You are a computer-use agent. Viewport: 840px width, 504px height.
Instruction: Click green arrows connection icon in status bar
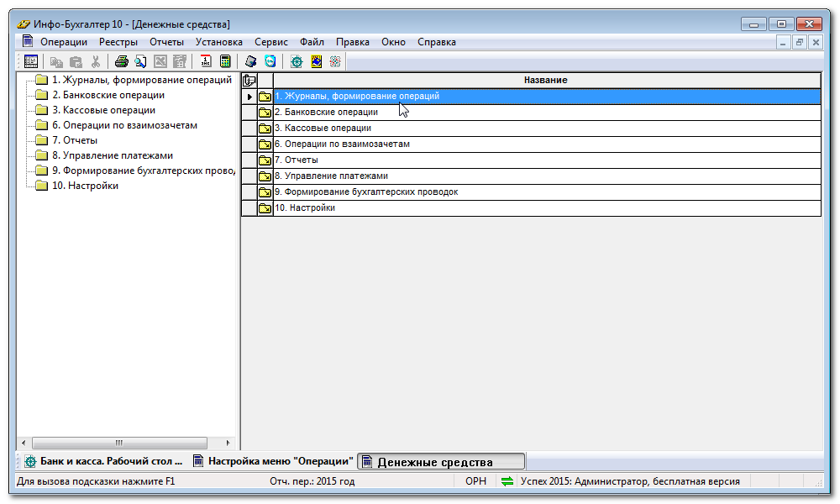click(x=507, y=481)
